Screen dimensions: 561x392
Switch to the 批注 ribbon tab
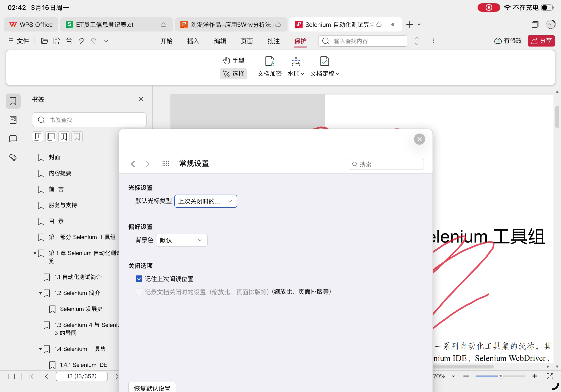(273, 41)
